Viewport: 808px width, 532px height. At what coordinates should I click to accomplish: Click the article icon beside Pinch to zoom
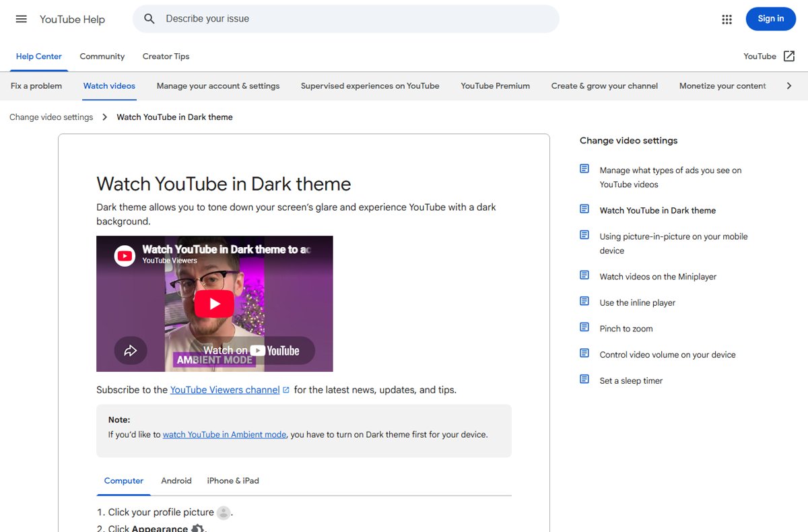pos(584,327)
